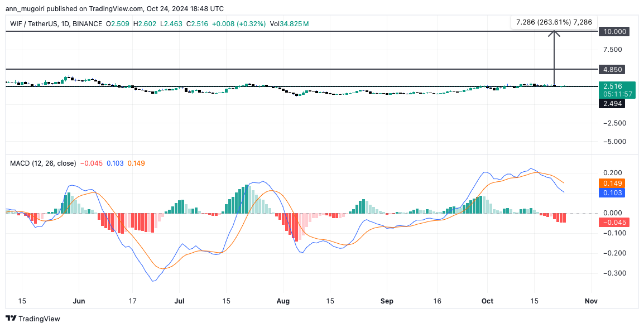644x328 pixels.
Task: Select the 7.286 (263.61%) measurement tooltip
Action: [554, 22]
